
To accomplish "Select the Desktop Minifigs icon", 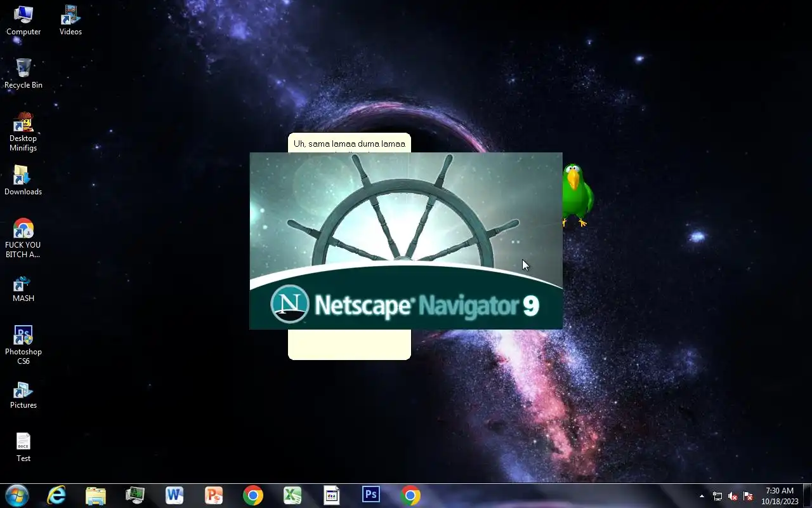I will [23, 131].
